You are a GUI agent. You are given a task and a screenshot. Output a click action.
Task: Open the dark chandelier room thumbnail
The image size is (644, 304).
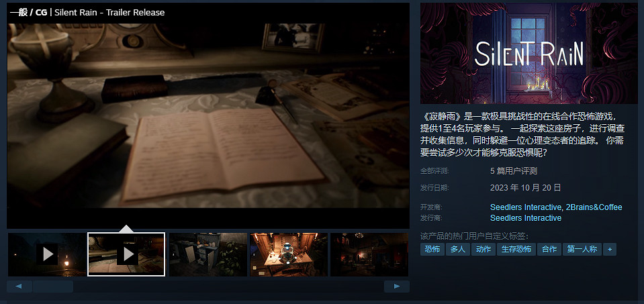pos(369,254)
